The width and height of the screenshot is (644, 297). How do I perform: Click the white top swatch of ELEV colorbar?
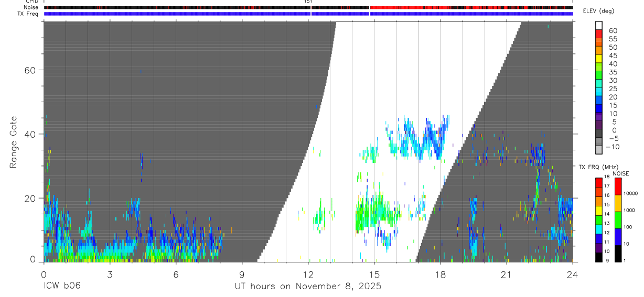[599, 25]
